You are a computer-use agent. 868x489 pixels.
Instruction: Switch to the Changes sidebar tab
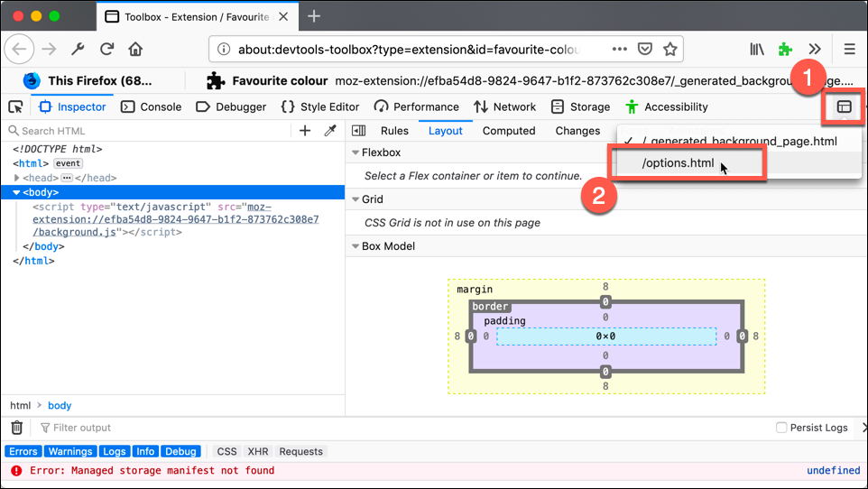[x=577, y=131]
